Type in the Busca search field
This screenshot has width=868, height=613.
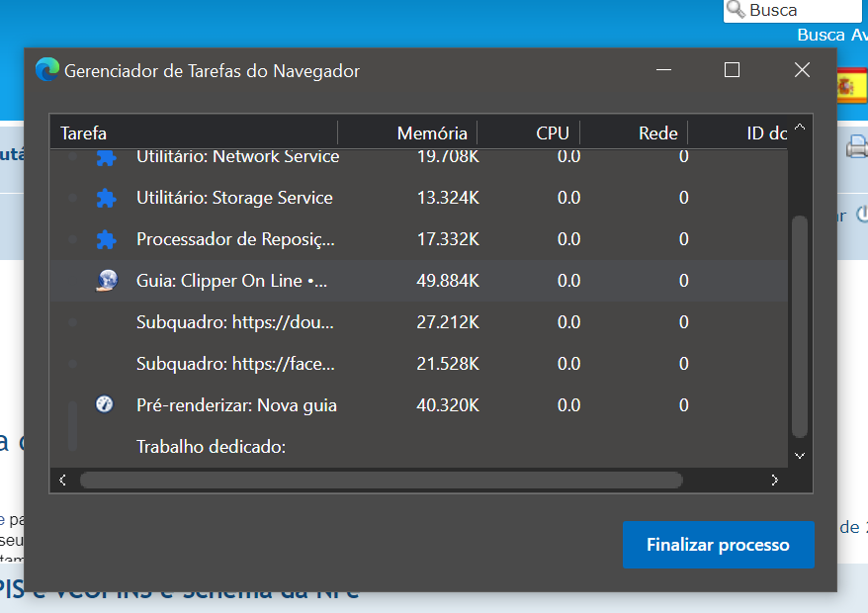(801, 10)
